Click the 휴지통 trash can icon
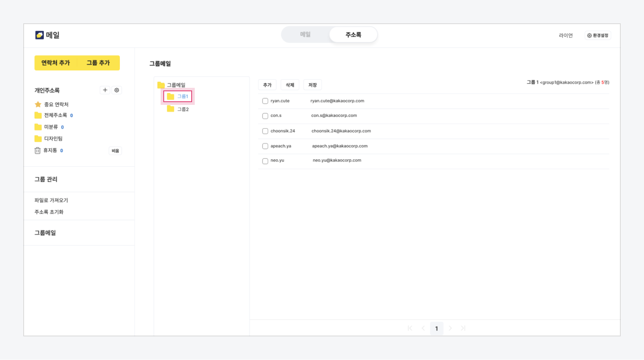This screenshot has width=644, height=360. (38, 151)
